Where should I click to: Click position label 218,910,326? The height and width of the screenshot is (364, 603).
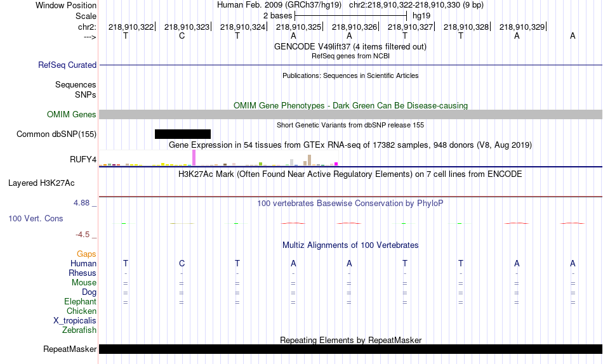tap(355, 27)
